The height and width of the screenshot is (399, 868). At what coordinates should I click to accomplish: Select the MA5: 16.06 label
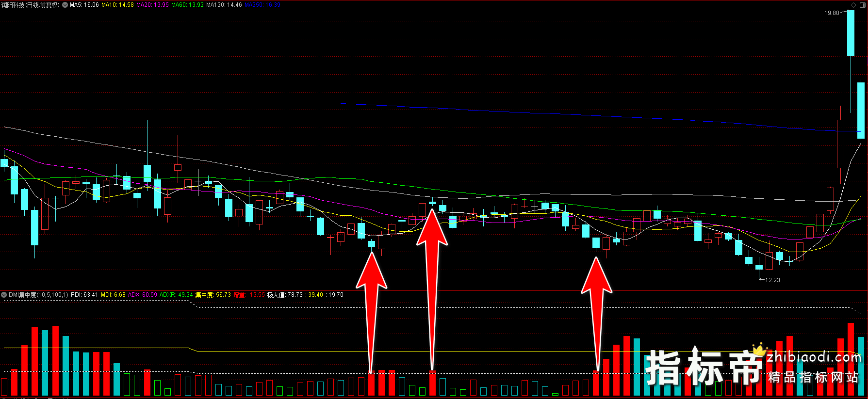pos(84,5)
